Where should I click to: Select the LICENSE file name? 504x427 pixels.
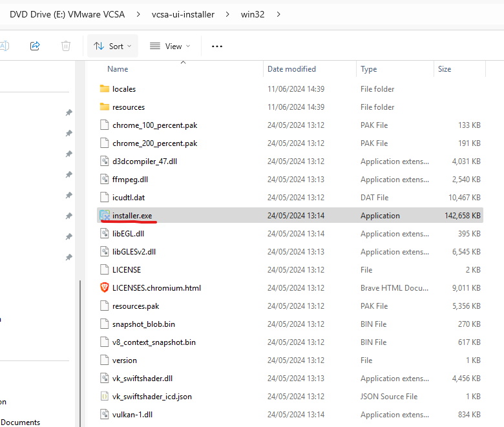[127, 269]
